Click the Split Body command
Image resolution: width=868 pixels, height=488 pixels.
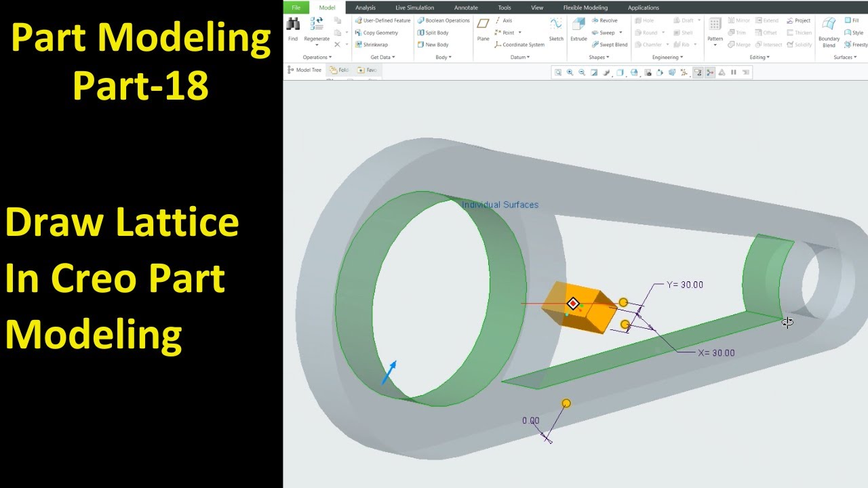click(x=433, y=33)
